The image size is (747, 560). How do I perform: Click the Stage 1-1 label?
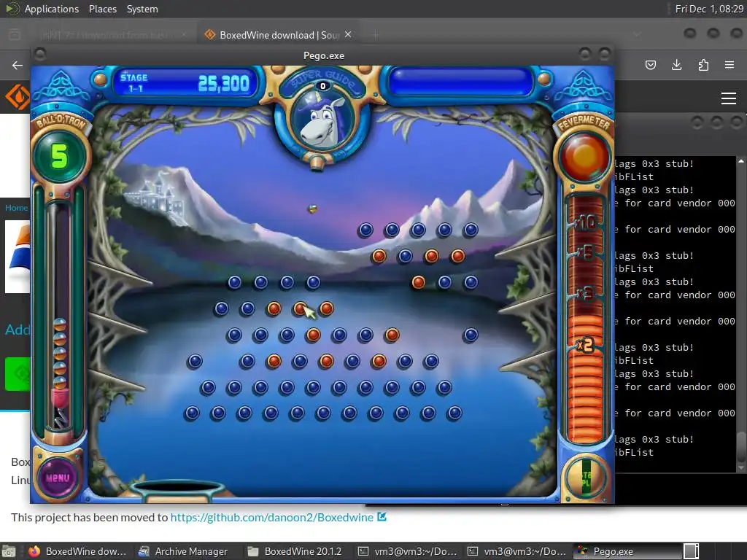tap(134, 82)
